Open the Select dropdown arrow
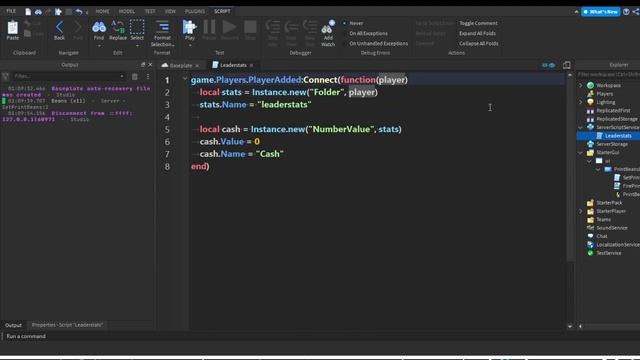The height and width of the screenshot is (360, 640). (x=137, y=46)
